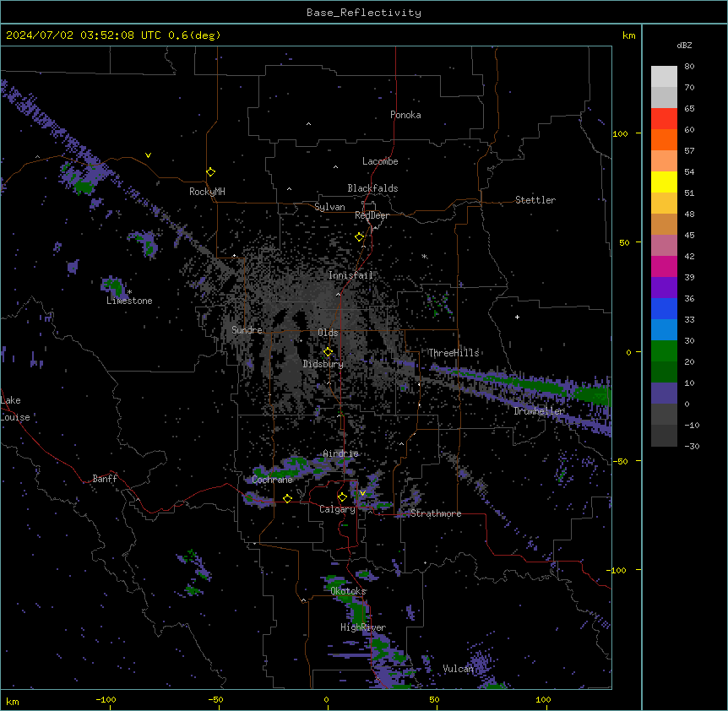Click the -30 value on the dBZ scale
728x711 pixels.
click(692, 446)
